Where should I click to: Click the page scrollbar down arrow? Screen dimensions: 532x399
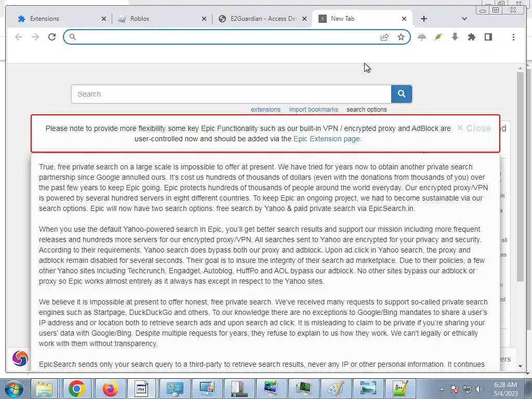(x=521, y=366)
